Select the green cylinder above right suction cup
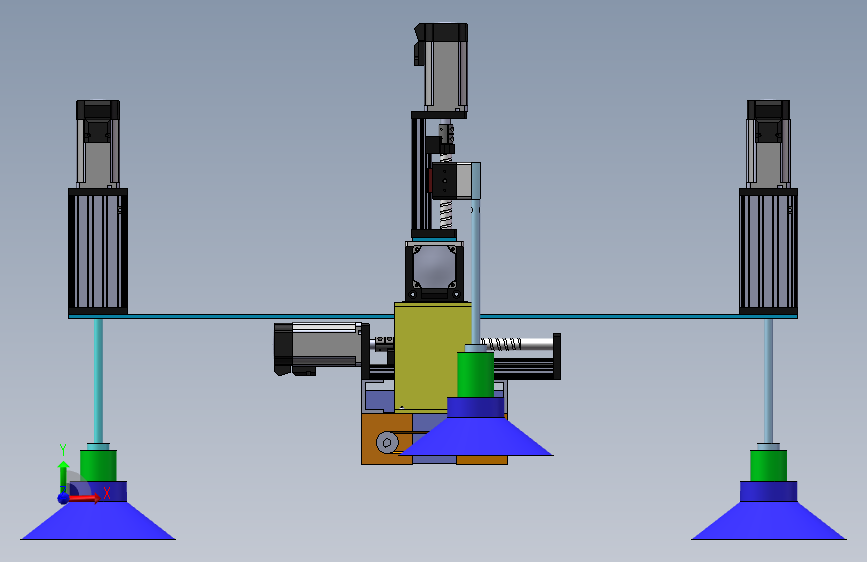The width and height of the screenshot is (867, 562). (769, 465)
